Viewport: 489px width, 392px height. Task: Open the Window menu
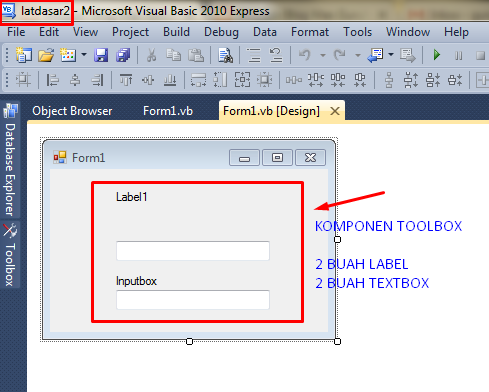(x=408, y=32)
